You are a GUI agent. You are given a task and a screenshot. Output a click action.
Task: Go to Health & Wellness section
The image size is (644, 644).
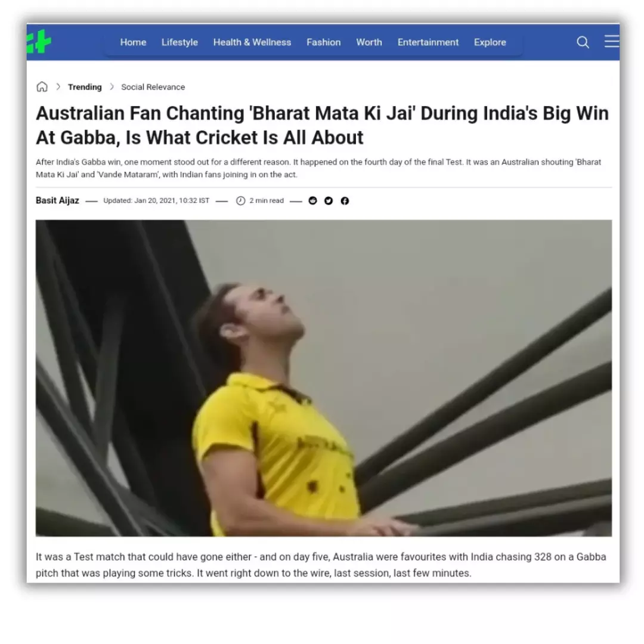(252, 42)
